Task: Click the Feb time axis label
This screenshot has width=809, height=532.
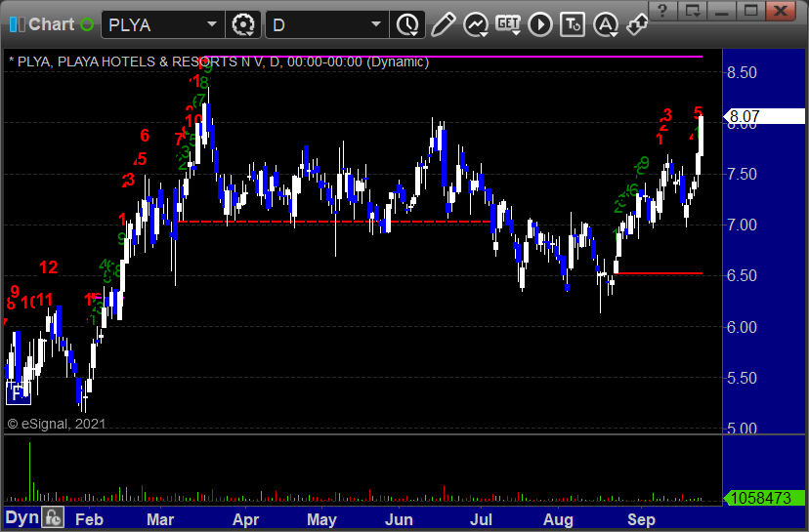Action: point(89,519)
